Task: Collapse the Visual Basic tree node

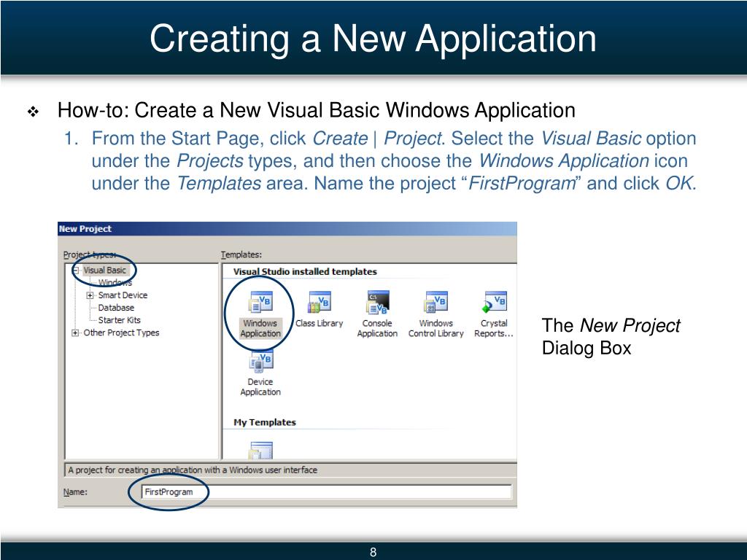Action: 75,271
